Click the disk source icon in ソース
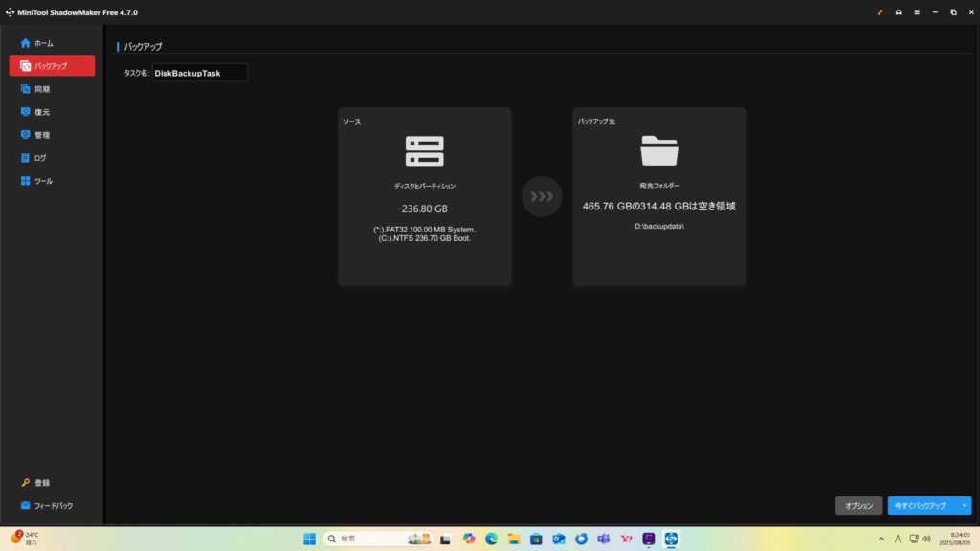Image resolution: width=980 pixels, height=551 pixels. click(424, 151)
